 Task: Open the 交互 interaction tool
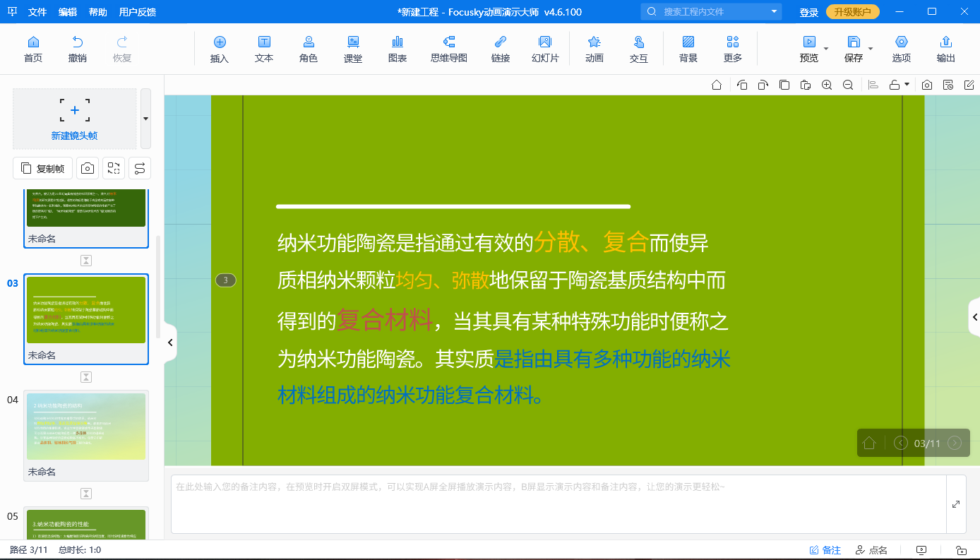[639, 49]
